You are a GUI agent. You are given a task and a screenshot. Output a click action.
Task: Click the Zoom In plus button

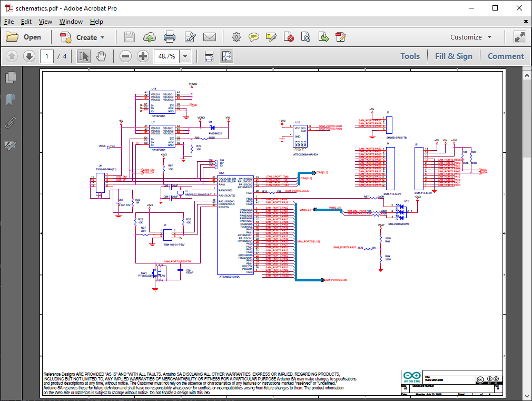[143, 56]
